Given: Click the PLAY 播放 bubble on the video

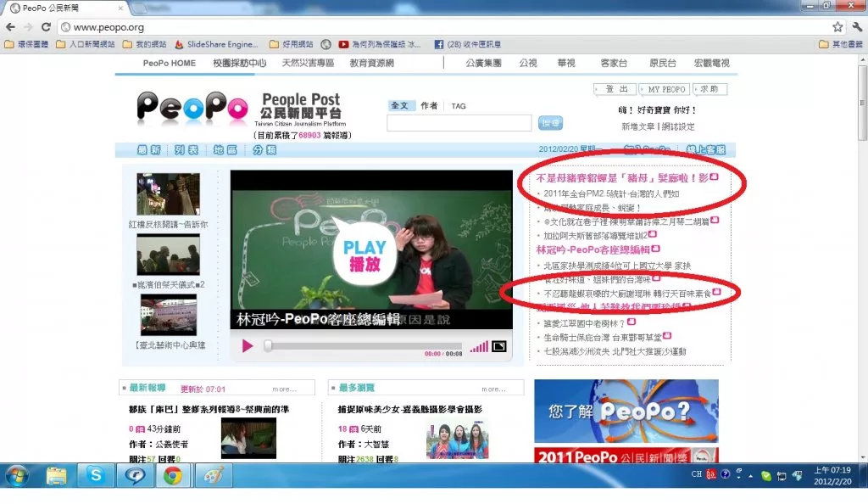Looking at the screenshot, I should [x=364, y=256].
